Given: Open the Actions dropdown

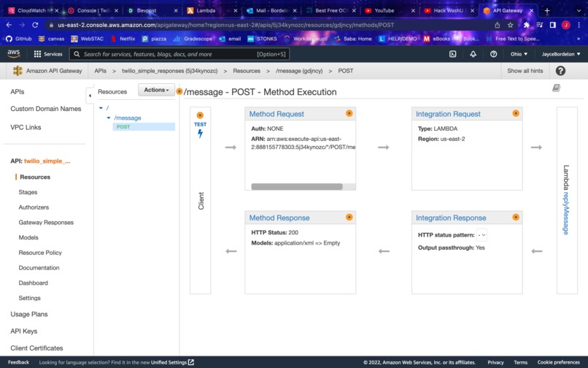Looking at the screenshot, I should click(x=156, y=90).
